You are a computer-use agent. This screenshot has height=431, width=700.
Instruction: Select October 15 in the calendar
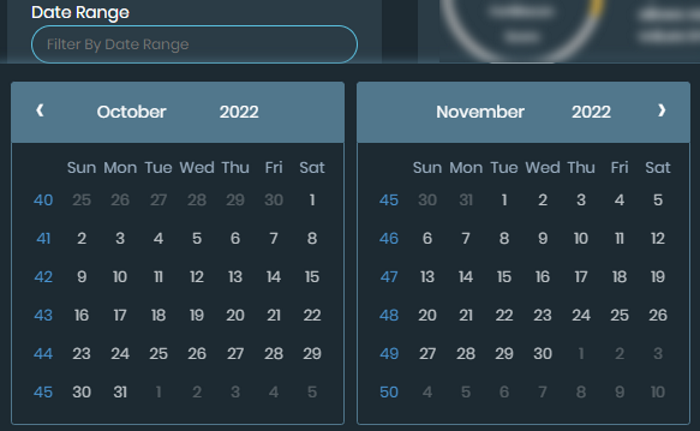pyautogui.click(x=312, y=277)
